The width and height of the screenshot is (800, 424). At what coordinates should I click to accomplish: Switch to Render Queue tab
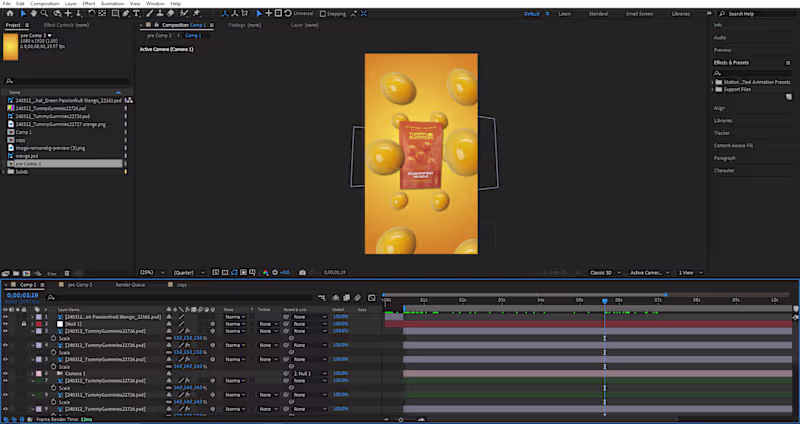tap(130, 285)
